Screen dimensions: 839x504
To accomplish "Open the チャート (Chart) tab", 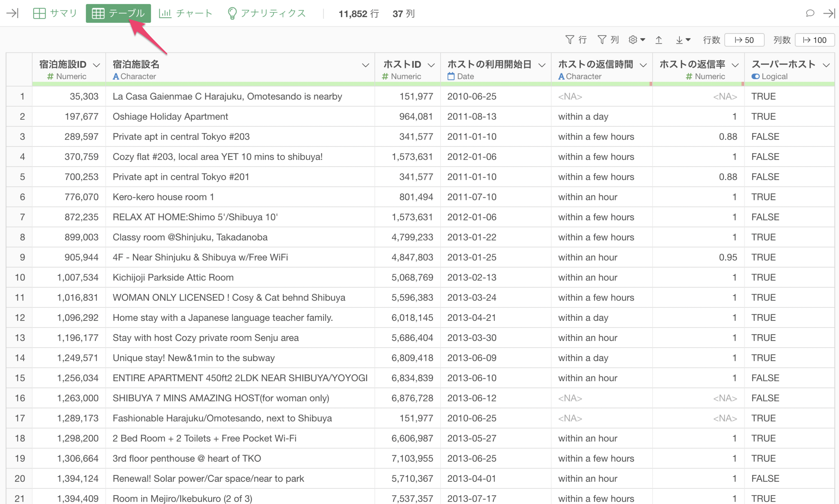I will 186,13.
